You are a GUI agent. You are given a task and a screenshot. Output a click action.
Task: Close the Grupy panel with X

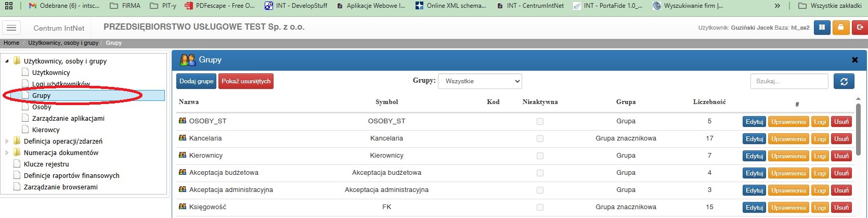(854, 60)
